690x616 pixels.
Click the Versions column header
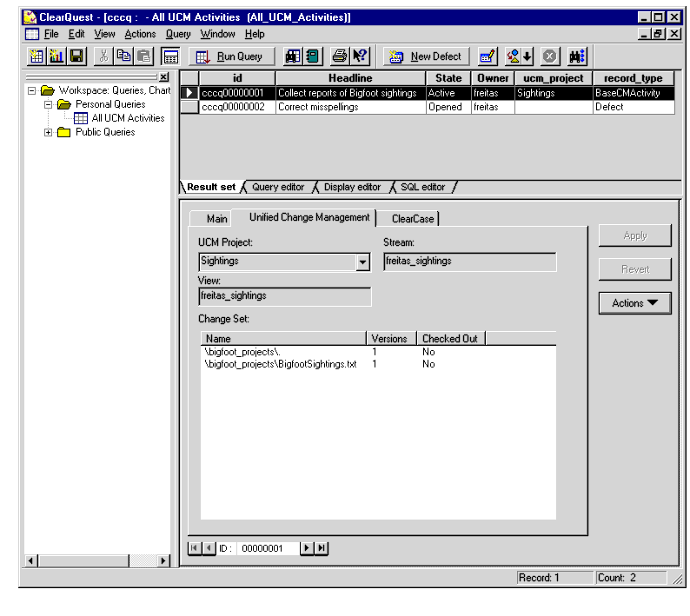pyautogui.click(x=391, y=338)
